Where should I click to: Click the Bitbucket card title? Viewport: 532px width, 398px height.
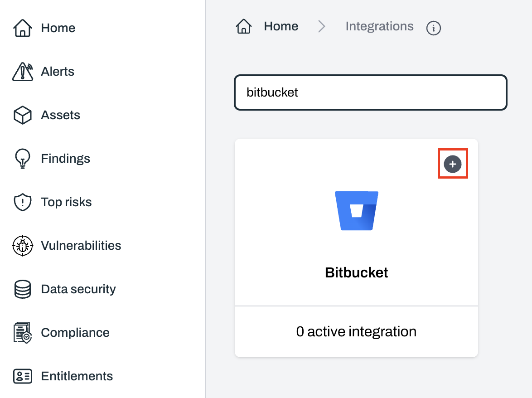click(356, 272)
